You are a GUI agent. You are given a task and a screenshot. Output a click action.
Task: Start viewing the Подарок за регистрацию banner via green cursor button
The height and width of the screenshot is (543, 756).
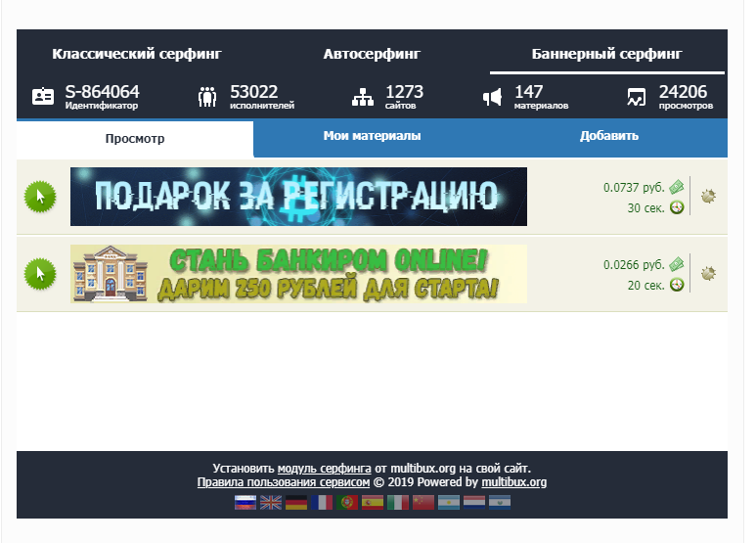click(40, 197)
